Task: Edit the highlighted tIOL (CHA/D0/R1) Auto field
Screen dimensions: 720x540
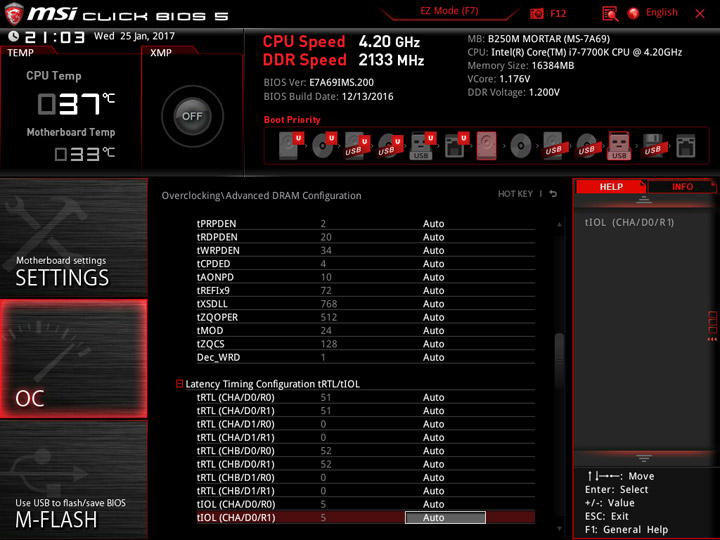Action: coord(445,518)
